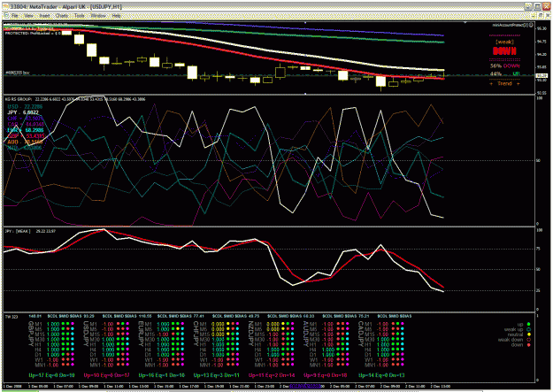The image size is (553, 392).
Task: Open the Insert menu
Action: click(x=44, y=16)
